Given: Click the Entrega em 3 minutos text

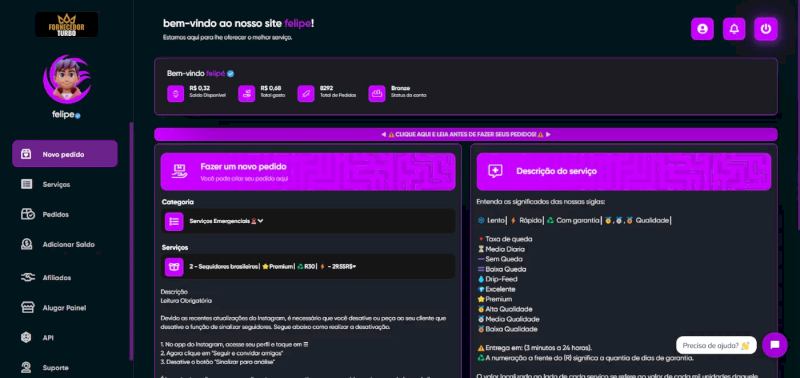Looking at the screenshot, I should coord(535,348).
